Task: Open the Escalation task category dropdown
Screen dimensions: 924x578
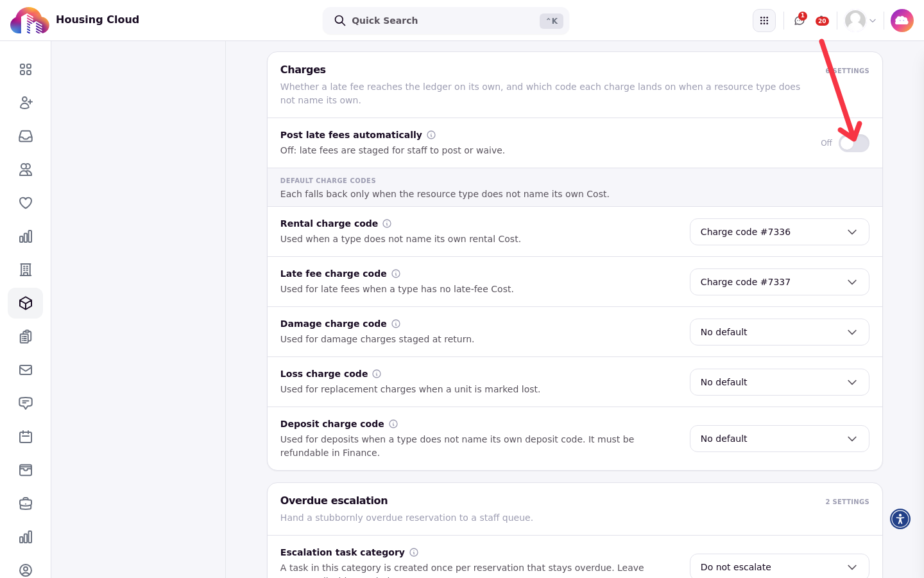Action: [780, 566]
